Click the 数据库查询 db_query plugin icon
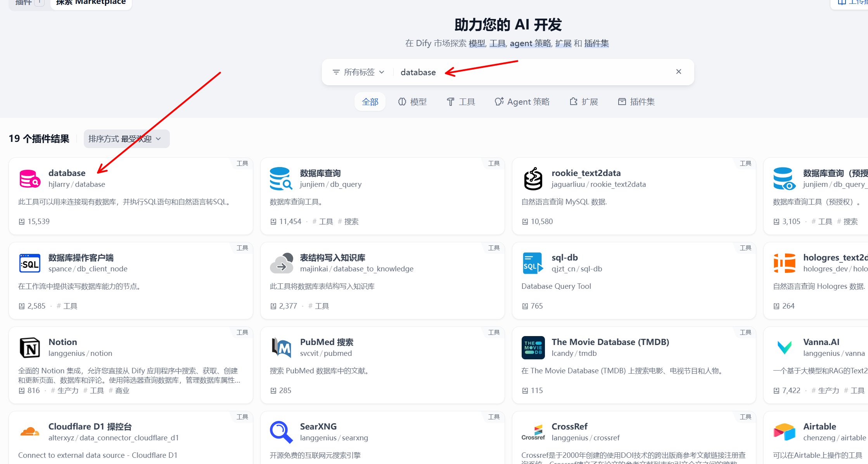868x464 pixels. [281, 179]
